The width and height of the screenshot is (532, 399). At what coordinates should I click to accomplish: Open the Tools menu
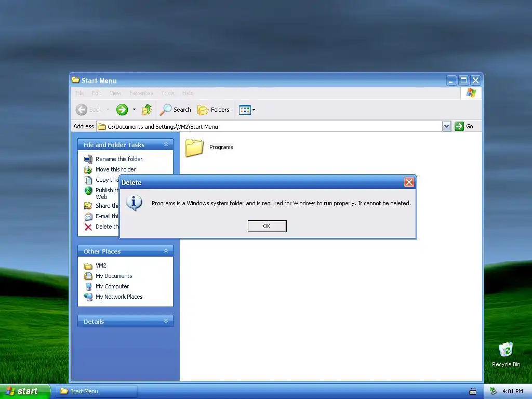pyautogui.click(x=168, y=93)
